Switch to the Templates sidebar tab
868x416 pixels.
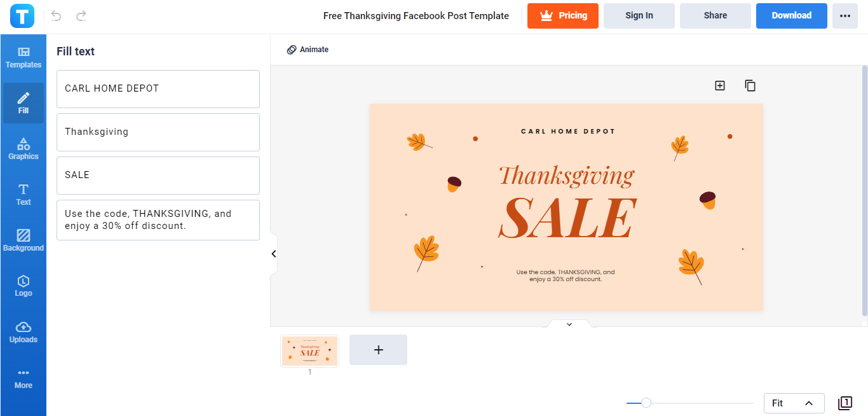point(24,57)
